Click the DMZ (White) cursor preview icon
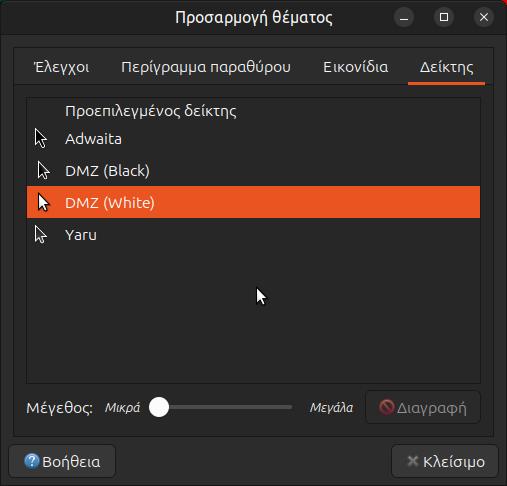507x486 pixels. (43, 202)
